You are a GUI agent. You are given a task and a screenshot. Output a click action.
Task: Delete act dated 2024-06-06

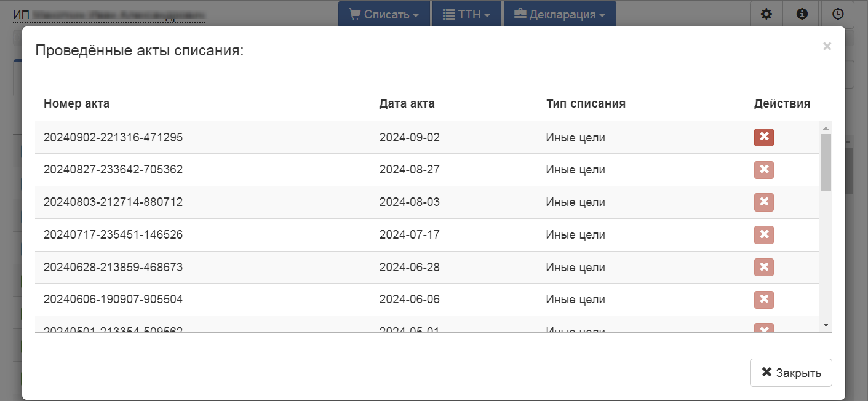(x=763, y=300)
